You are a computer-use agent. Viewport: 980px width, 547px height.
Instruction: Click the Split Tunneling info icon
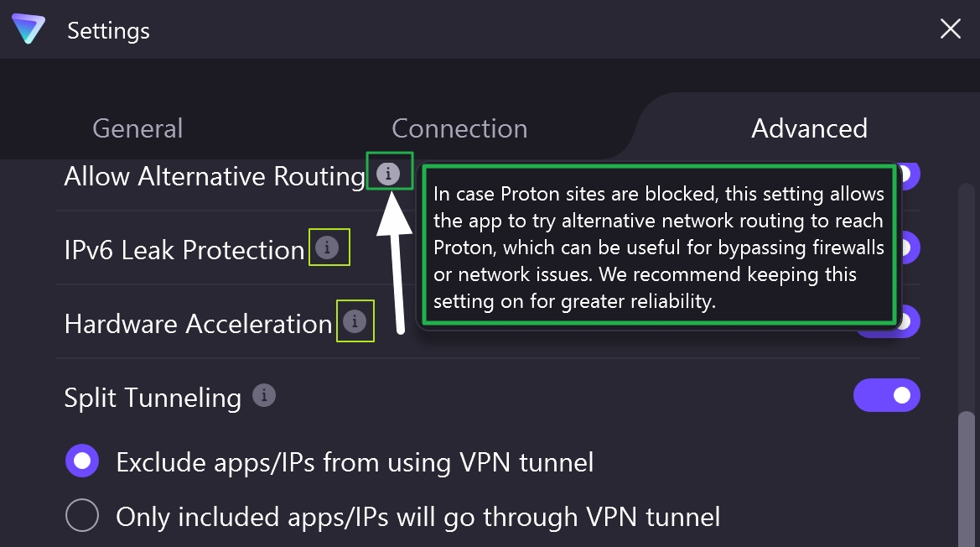click(x=264, y=395)
